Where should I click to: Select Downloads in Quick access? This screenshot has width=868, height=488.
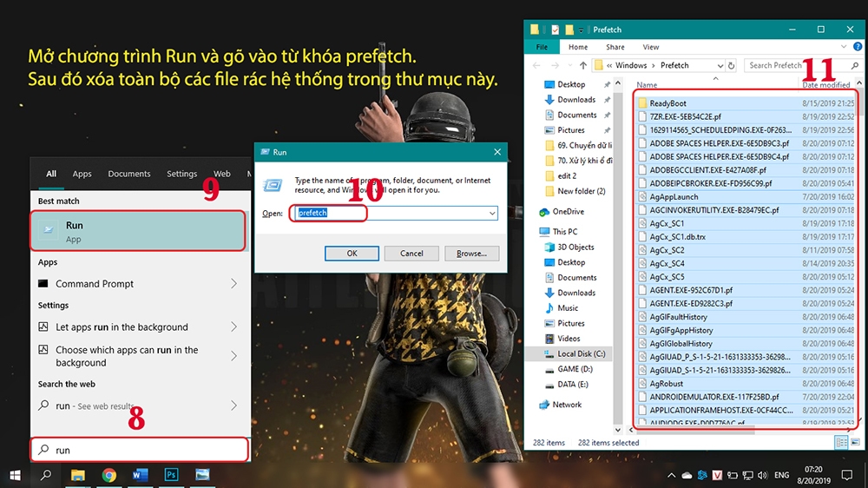(x=575, y=100)
